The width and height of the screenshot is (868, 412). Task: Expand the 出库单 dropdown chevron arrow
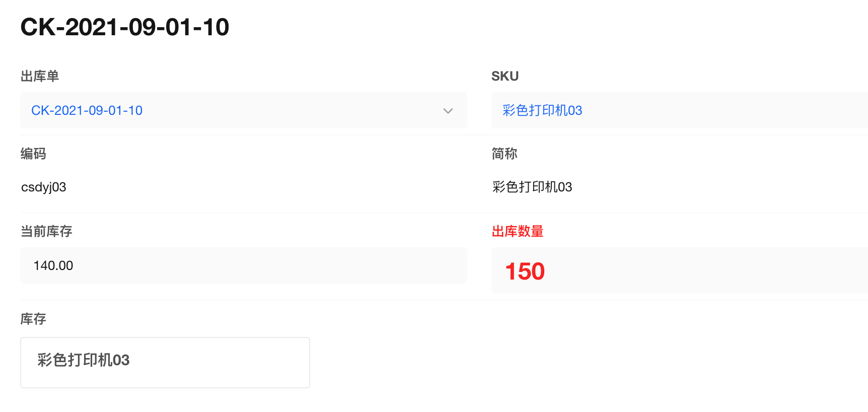click(448, 111)
